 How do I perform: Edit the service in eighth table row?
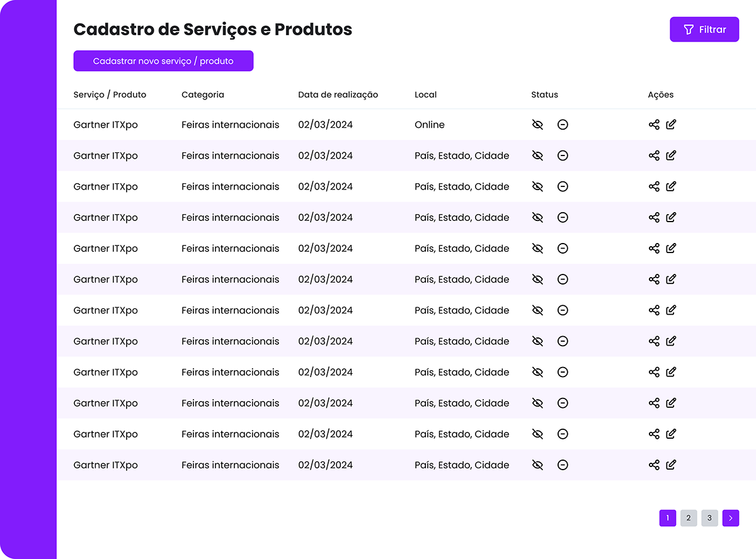click(x=671, y=341)
